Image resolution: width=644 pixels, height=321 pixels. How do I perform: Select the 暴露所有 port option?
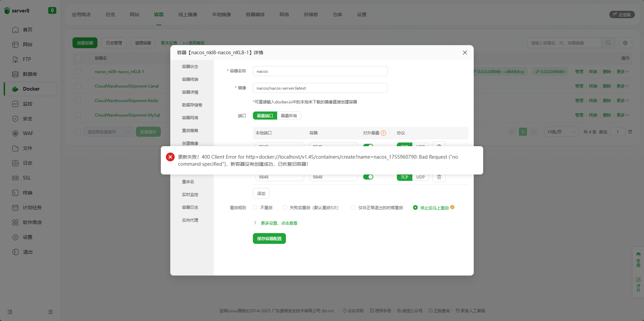(x=289, y=116)
